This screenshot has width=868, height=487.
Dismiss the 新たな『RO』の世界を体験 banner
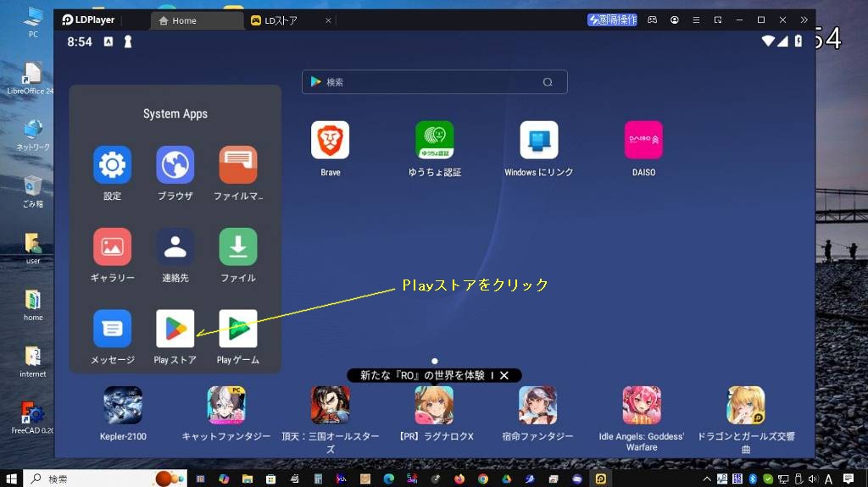click(504, 375)
